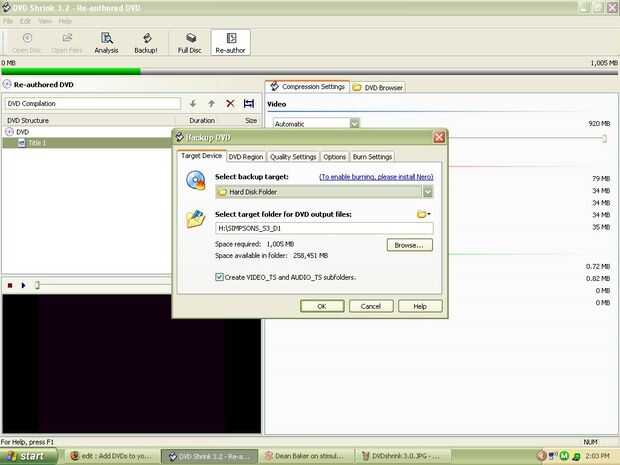The width and height of the screenshot is (620, 465).
Task: Click the 920 MB video size value
Action: point(599,124)
